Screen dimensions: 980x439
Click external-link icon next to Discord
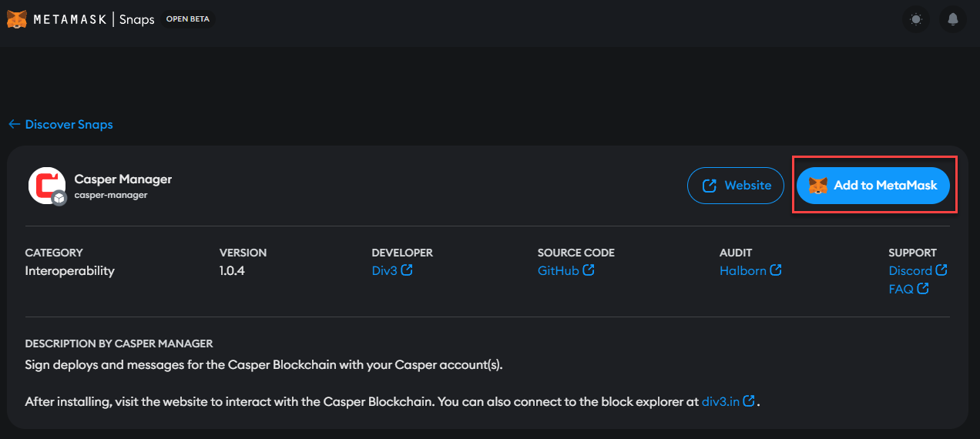coord(941,270)
